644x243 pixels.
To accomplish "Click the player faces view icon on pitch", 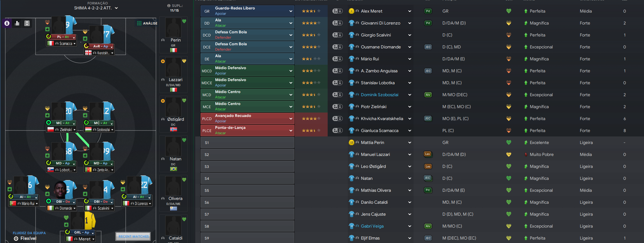I will click(7, 23).
